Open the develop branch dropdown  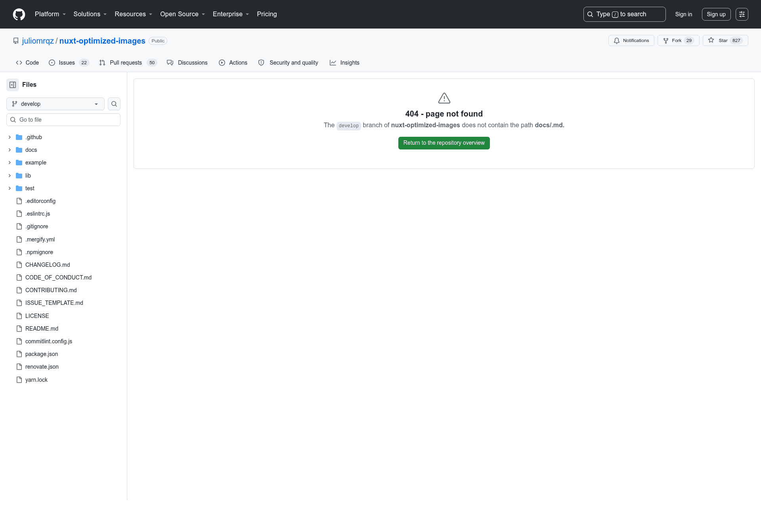click(x=55, y=104)
